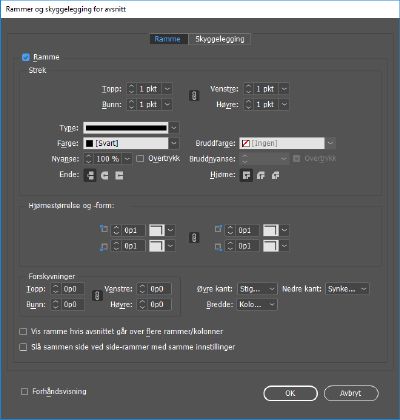The image size is (400, 420).
Task: Toggle the Forskyvninger chain link icon
Action: point(97,296)
